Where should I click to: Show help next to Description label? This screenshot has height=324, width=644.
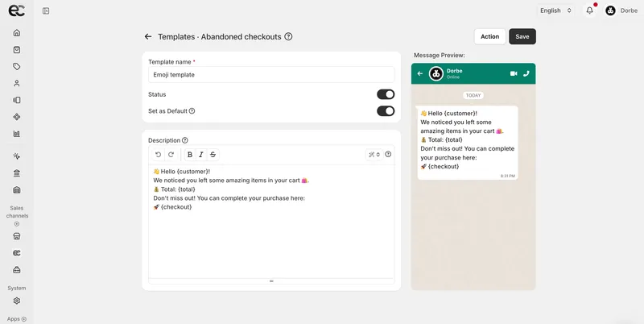(185, 140)
